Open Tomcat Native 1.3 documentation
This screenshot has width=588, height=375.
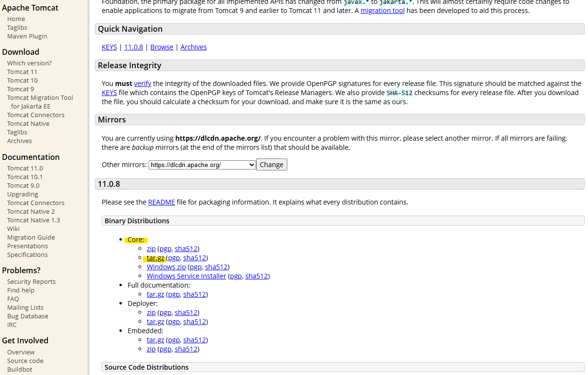pos(34,220)
